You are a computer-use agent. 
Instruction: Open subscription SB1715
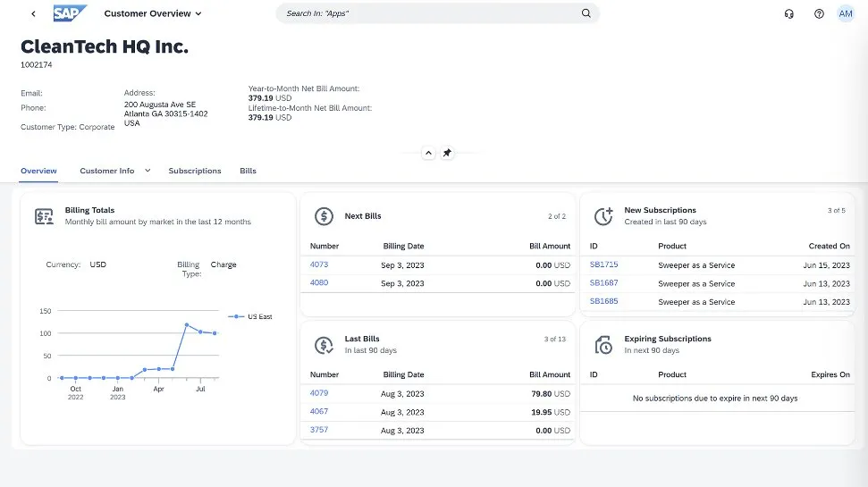click(x=603, y=264)
